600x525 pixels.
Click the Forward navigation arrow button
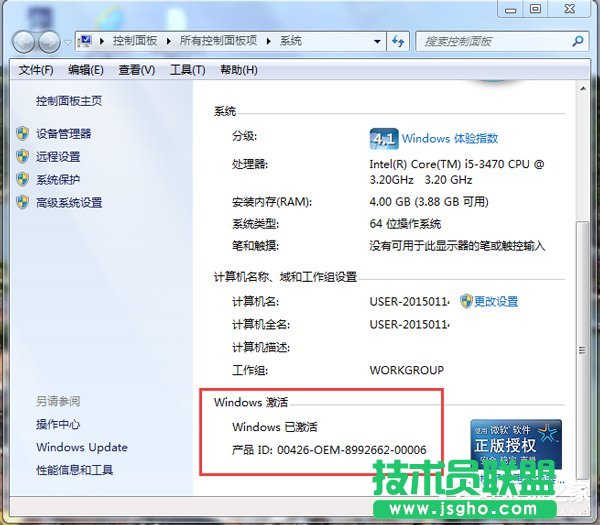tap(49, 41)
